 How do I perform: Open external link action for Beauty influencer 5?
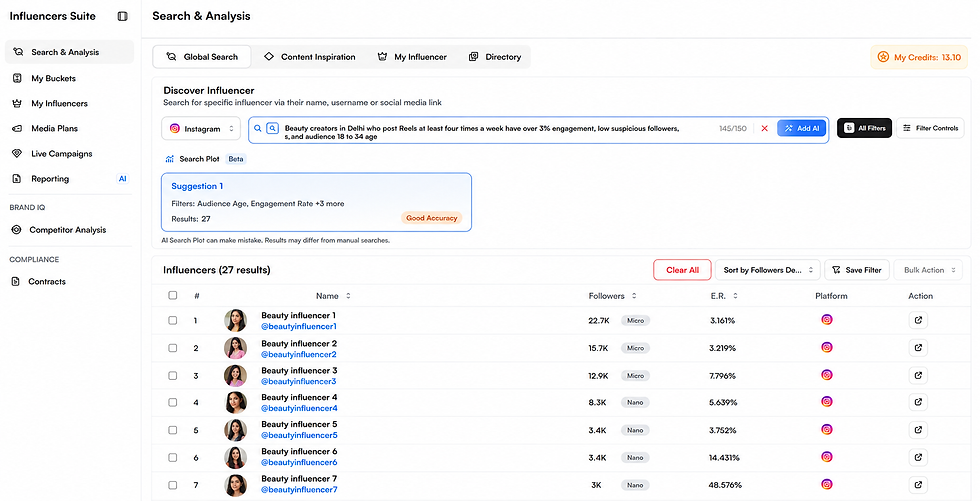[918, 430]
